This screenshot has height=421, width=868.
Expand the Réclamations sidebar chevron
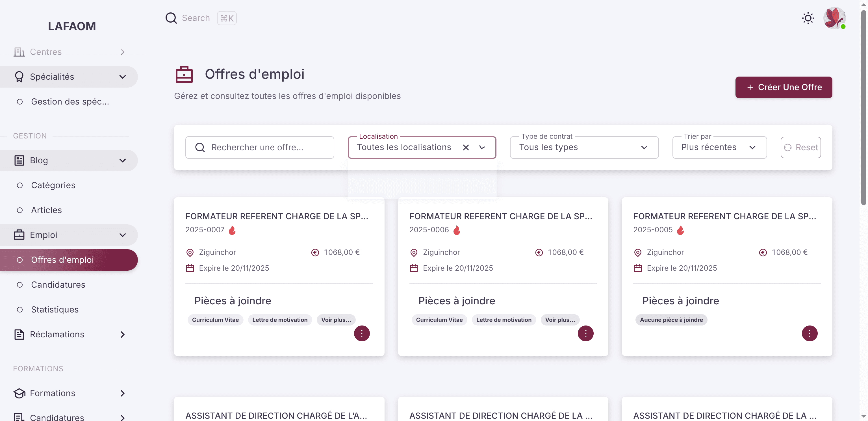122,334
